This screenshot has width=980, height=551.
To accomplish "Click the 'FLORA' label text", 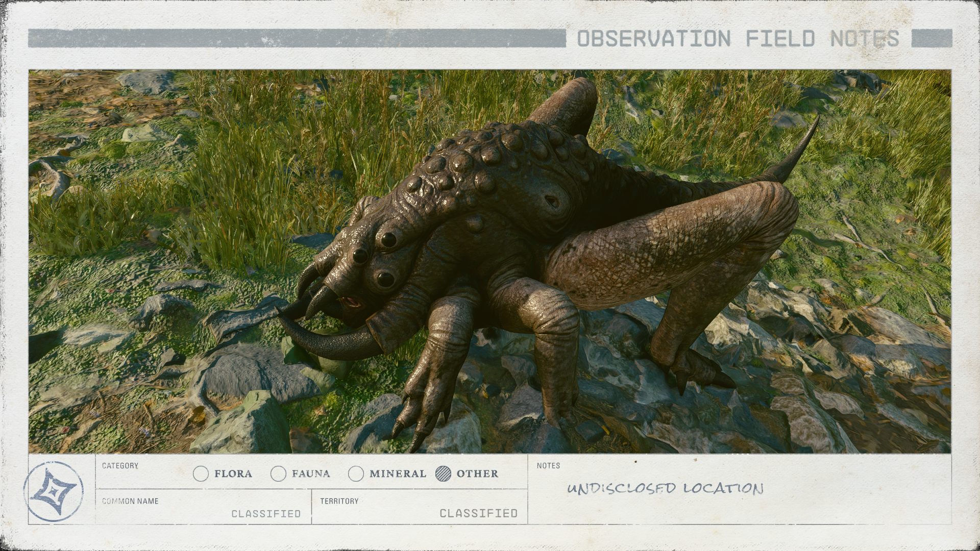I will (233, 474).
